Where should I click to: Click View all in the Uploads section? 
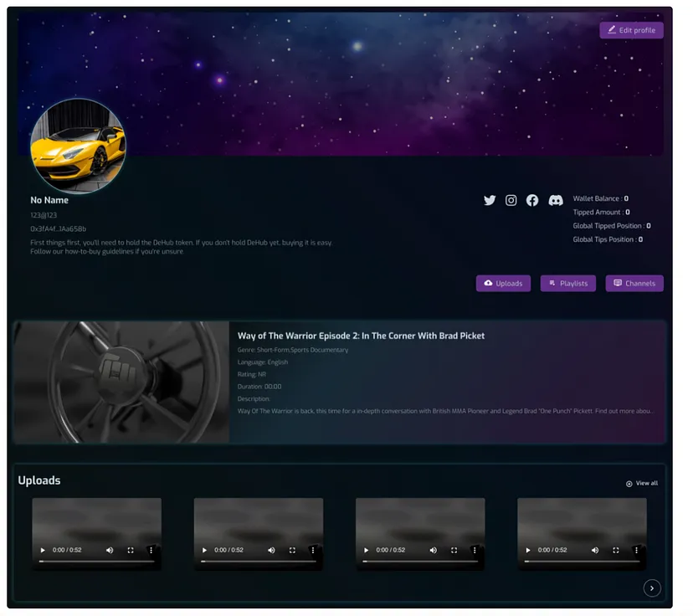(x=642, y=484)
